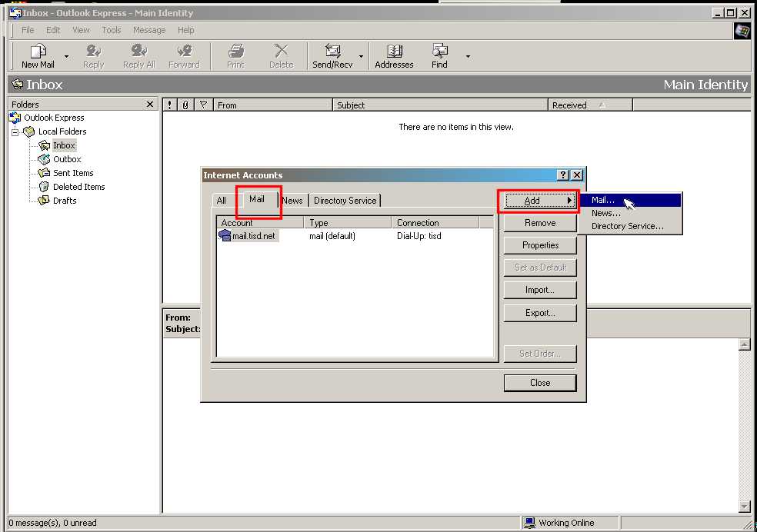Sort messages by Received column
This screenshot has width=757, height=532.
(x=590, y=105)
